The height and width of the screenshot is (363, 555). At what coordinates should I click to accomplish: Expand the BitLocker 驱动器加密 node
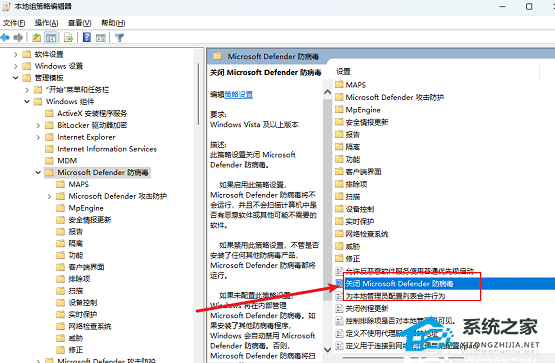click(x=38, y=125)
